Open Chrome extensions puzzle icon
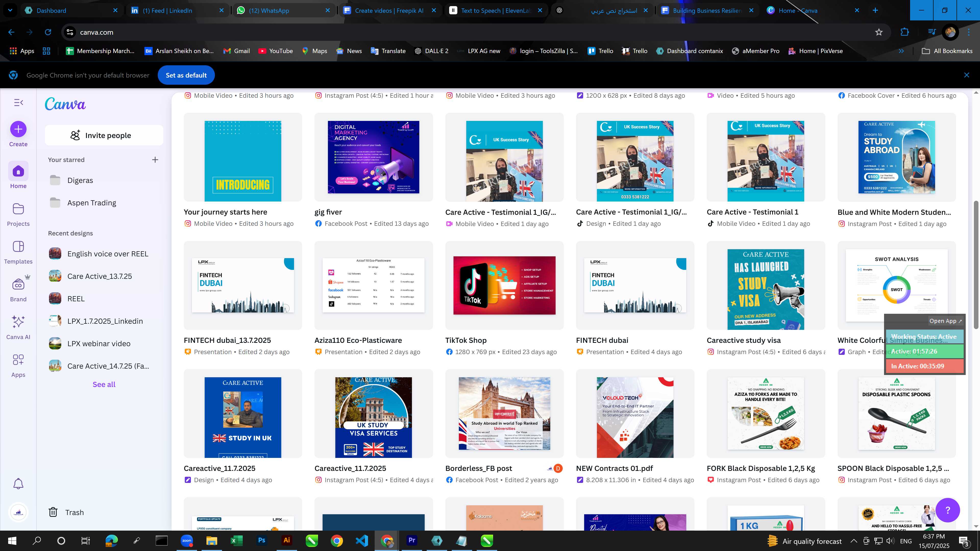The width and height of the screenshot is (980, 551). 905,32
